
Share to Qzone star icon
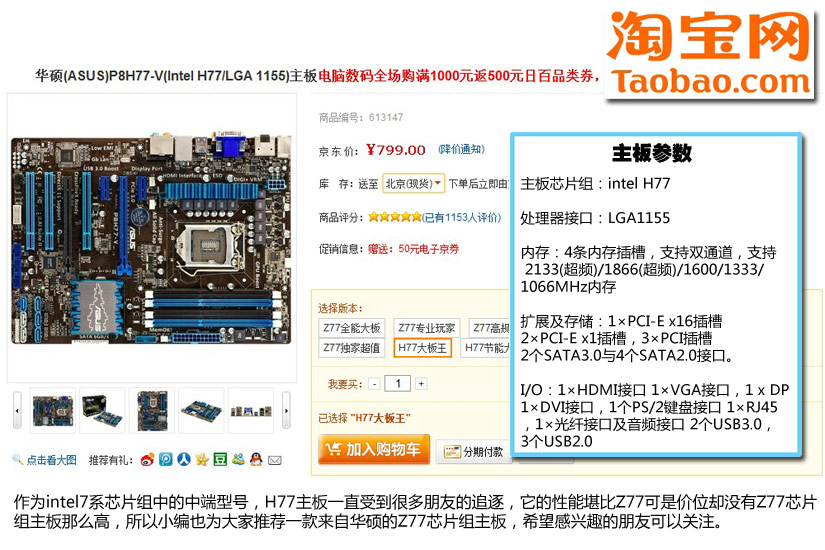click(202, 459)
